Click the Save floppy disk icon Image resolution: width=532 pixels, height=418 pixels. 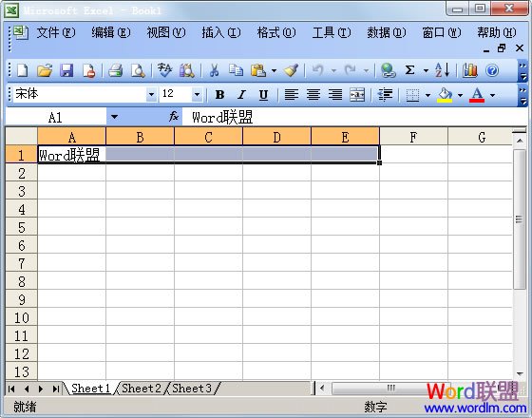(x=66, y=70)
